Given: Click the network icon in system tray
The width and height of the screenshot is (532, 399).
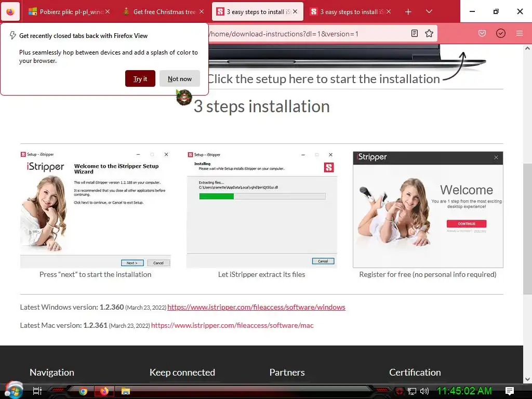Looking at the screenshot, I should (x=412, y=391).
